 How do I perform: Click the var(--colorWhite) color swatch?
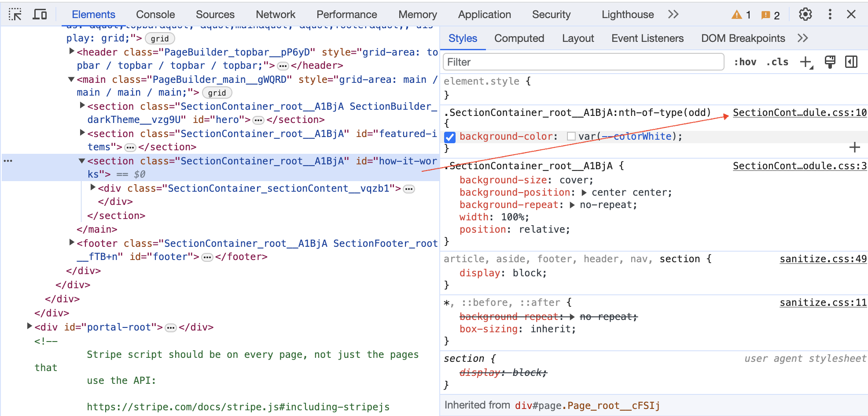(x=571, y=137)
